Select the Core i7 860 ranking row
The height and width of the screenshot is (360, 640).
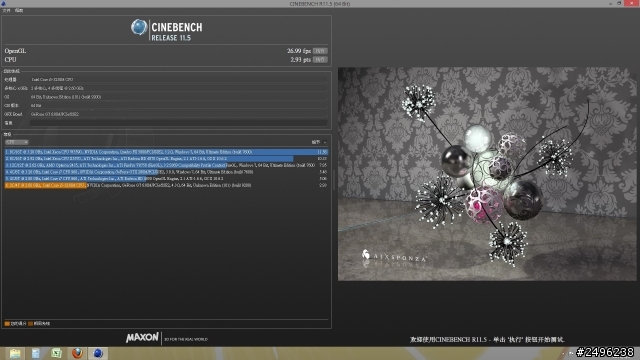[x=166, y=178]
